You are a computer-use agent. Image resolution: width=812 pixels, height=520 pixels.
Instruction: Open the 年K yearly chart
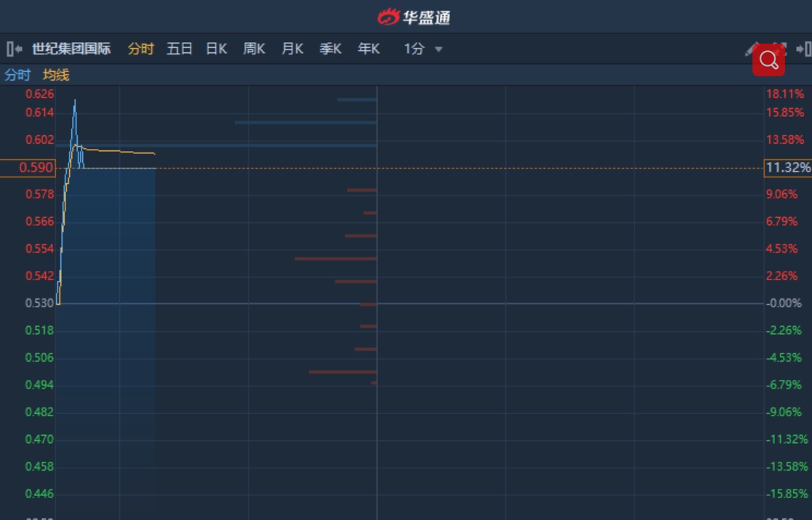click(x=369, y=49)
